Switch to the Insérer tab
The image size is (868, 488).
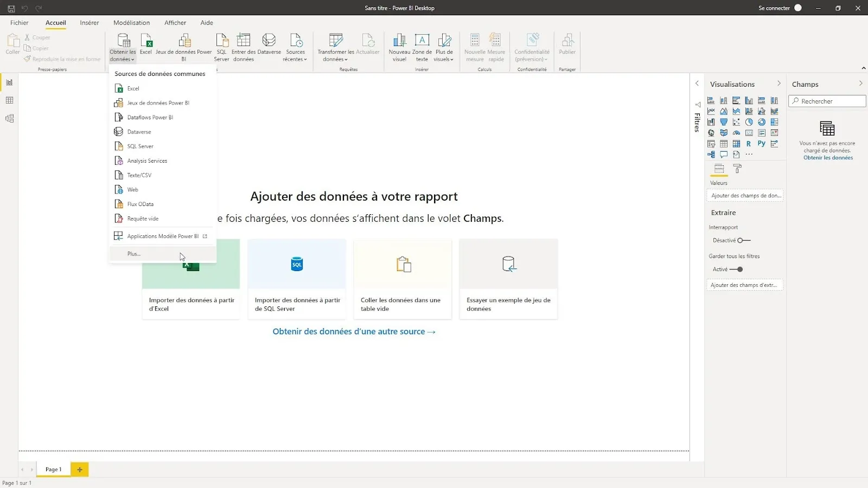tap(90, 23)
